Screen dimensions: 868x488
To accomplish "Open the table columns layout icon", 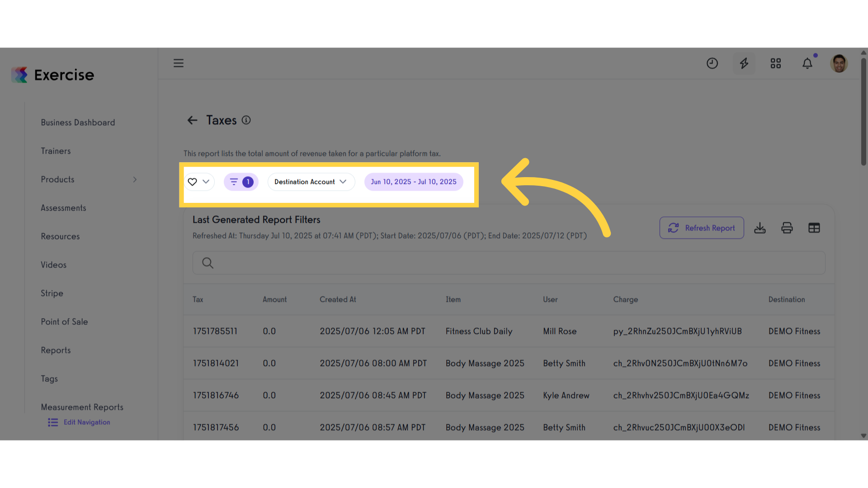I will tap(814, 228).
